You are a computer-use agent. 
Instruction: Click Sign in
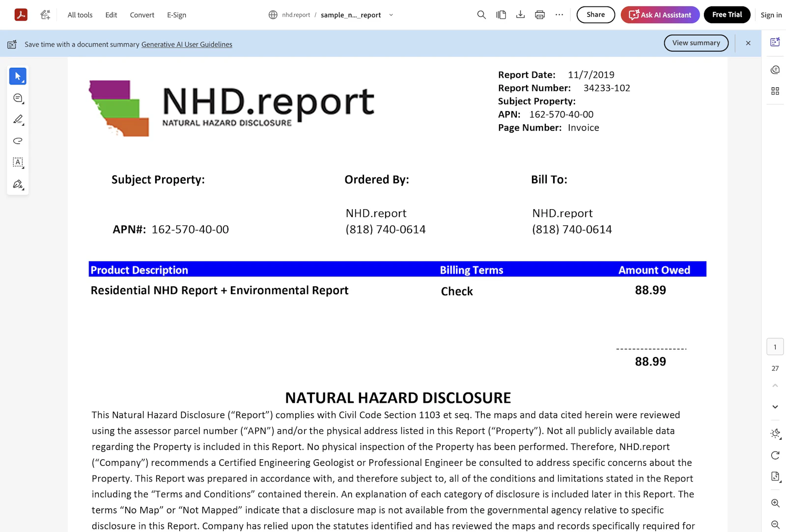pyautogui.click(x=771, y=15)
